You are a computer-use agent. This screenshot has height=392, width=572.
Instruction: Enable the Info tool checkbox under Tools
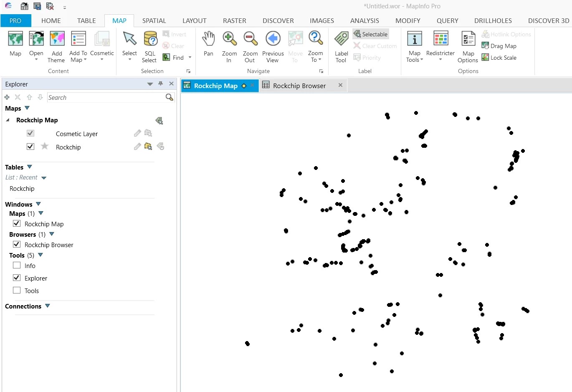tap(16, 265)
